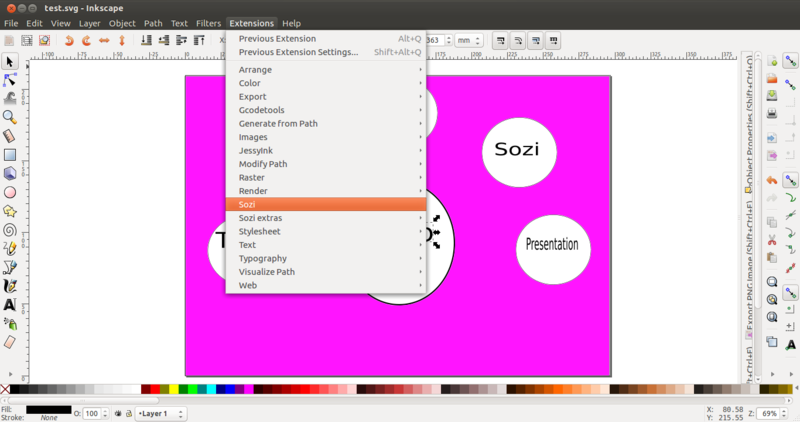Expand the Render submenu
Screen dimensions: 800x422
point(326,191)
